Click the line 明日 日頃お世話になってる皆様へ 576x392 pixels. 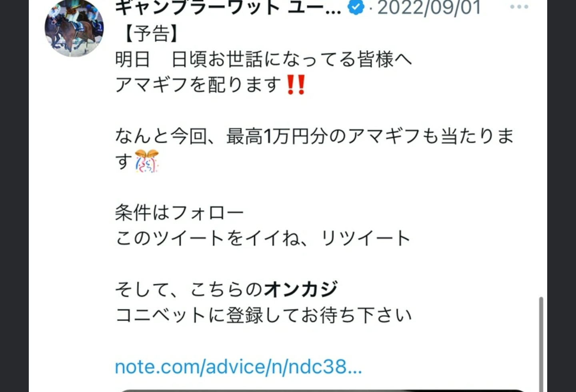[264, 59]
